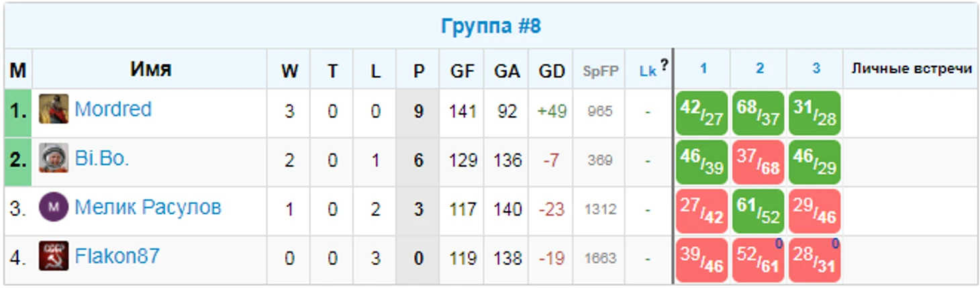The height and width of the screenshot is (288, 980).
Task: Click Mordred's avatar icon
Action: [x=54, y=109]
